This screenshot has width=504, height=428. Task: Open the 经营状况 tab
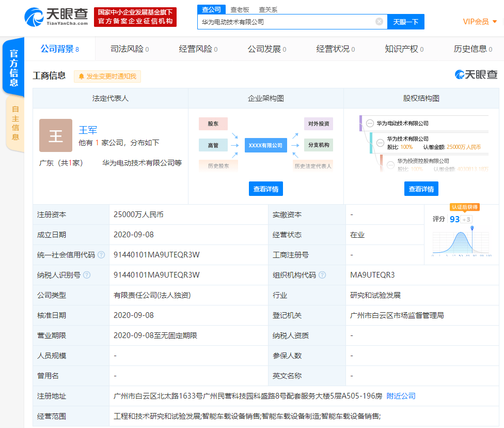tap(336, 49)
